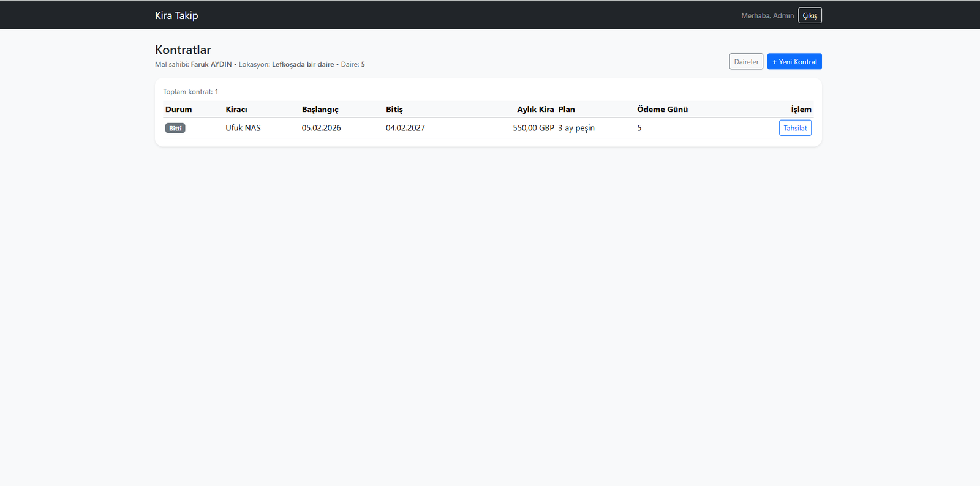Click the 3 ay peşin plan cell
This screenshot has width=980, height=486.
(x=576, y=128)
